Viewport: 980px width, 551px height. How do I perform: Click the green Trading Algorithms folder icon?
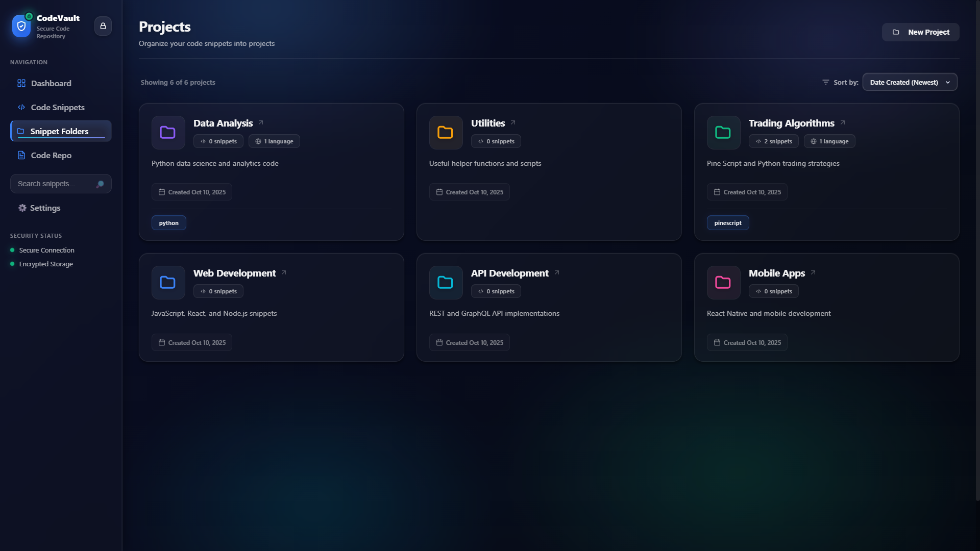[x=723, y=132]
